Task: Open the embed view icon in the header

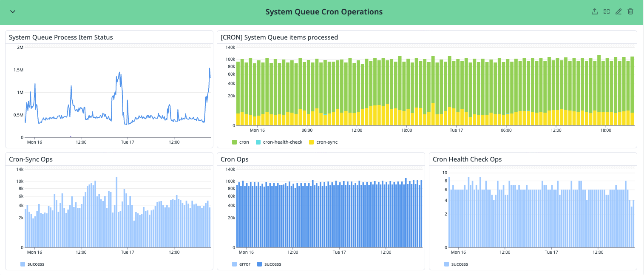Action: tap(607, 11)
